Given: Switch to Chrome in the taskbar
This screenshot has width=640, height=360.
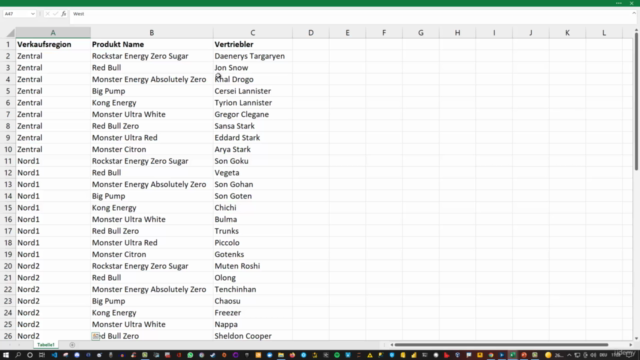Looking at the screenshot, I should (491, 355).
